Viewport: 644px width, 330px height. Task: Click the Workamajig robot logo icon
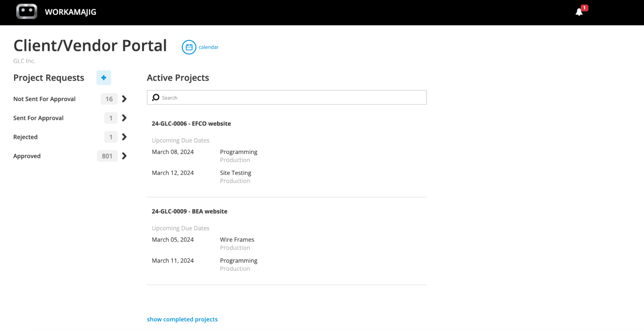coord(27,12)
